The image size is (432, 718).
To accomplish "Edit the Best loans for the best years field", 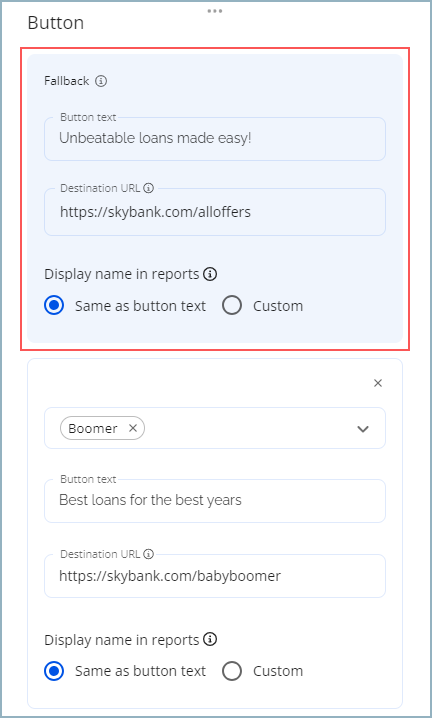I will tap(215, 500).
